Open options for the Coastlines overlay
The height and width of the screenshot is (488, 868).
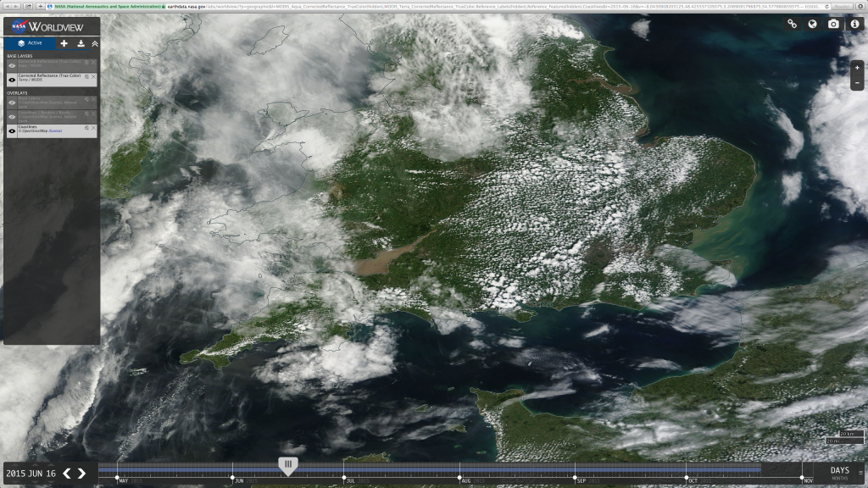click(86, 128)
